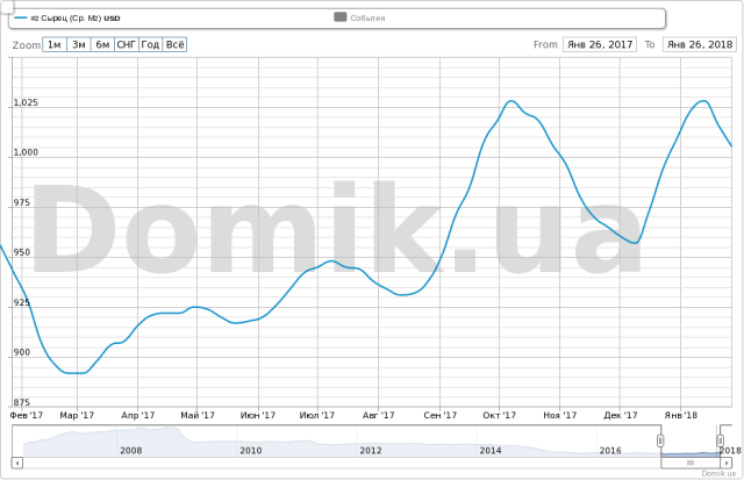Click the 2012 label in navigator
Viewport: 744px width, 480px height.
371,450
